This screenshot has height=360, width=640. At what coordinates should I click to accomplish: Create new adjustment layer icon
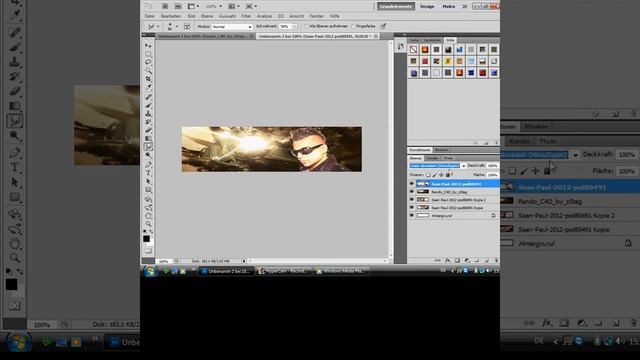point(467,260)
